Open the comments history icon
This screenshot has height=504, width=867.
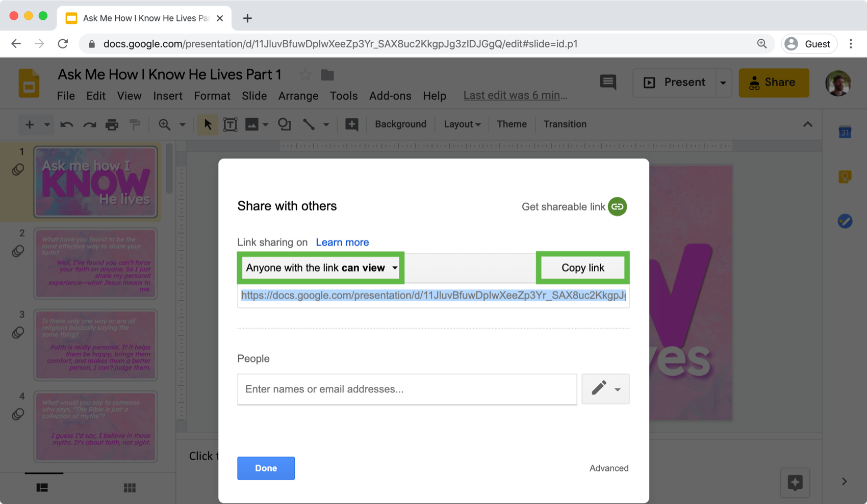click(x=608, y=82)
